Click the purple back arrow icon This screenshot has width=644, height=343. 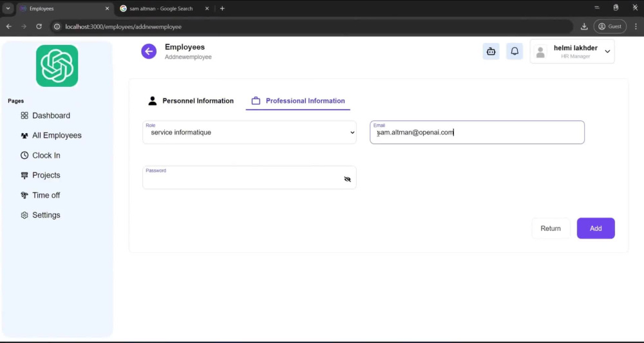tap(149, 51)
